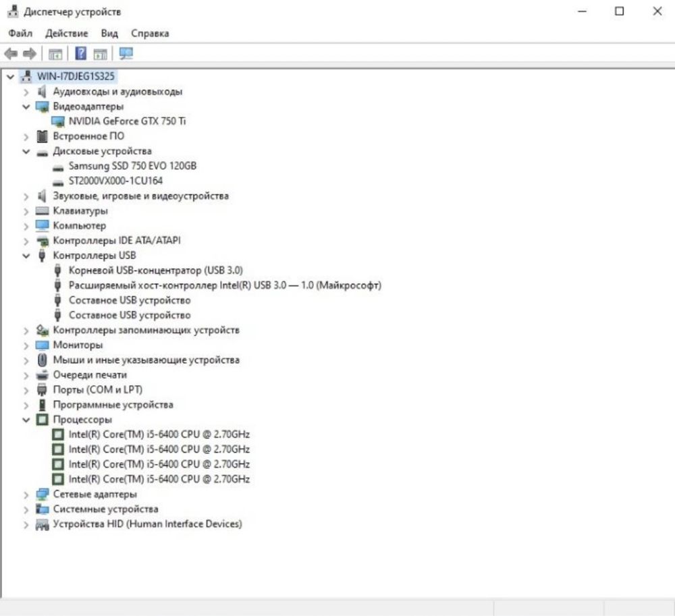Click the drive icon for Samsung SSD 750 EVO
This screenshot has height=616, width=675.
coord(57,167)
